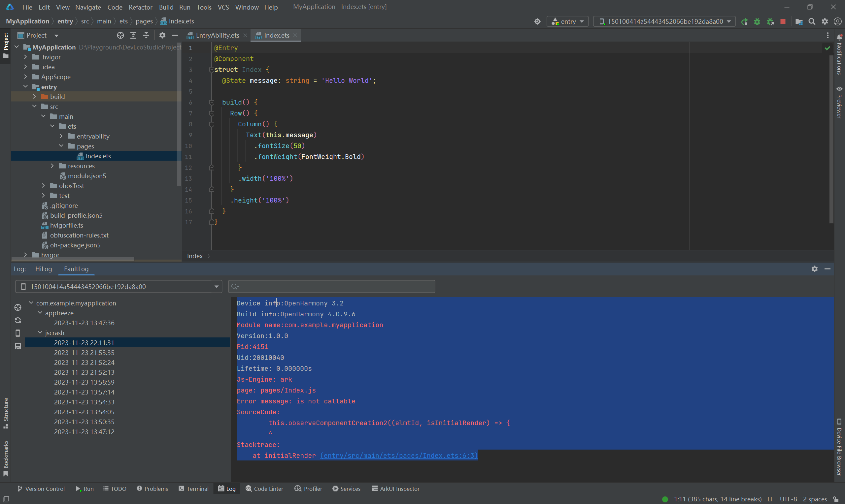Viewport: 845px width, 504px height.
Task: Open the ArkUI Inspector tool window
Action: 395,488
